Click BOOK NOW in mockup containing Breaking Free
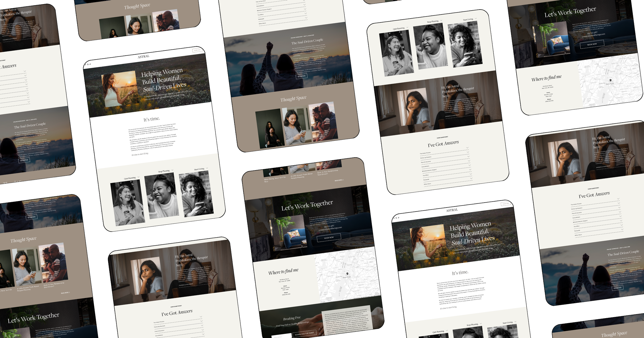This screenshot has width=644, height=338. click(x=329, y=237)
